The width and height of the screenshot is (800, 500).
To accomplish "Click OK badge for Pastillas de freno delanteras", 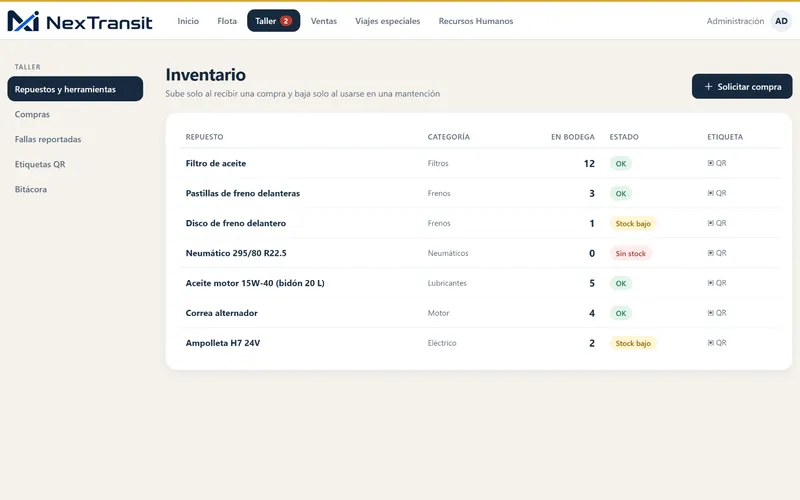I will pos(621,193).
